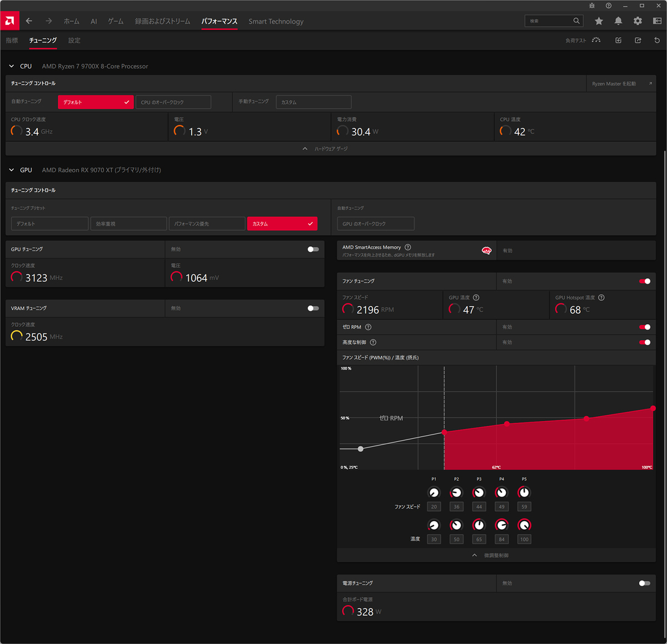
Task: Select the GPU デフォルト preset
Action: tap(49, 223)
